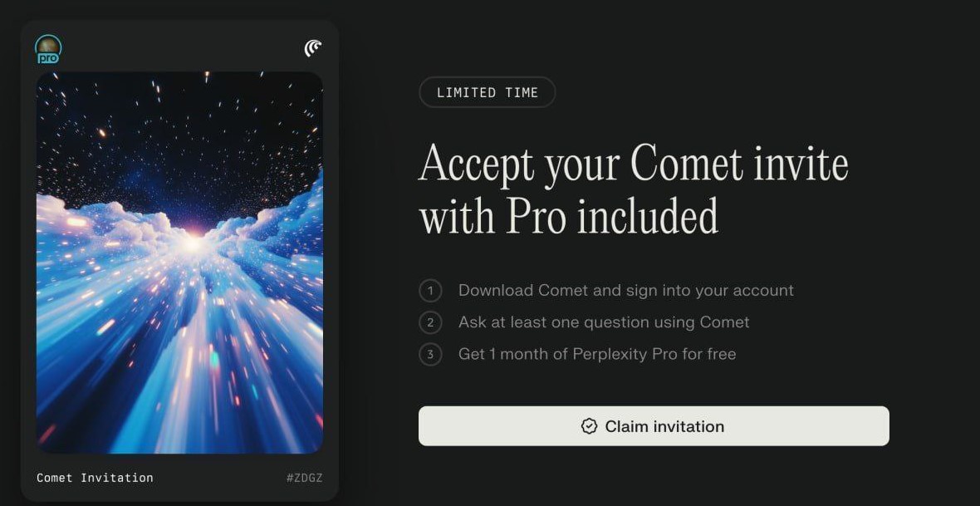Click the starry sky at the artwork's top
The image size is (980, 506).
[x=179, y=125]
